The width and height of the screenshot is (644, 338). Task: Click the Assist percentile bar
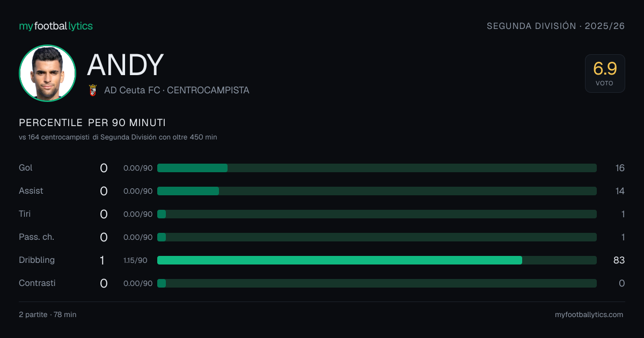[x=377, y=191]
